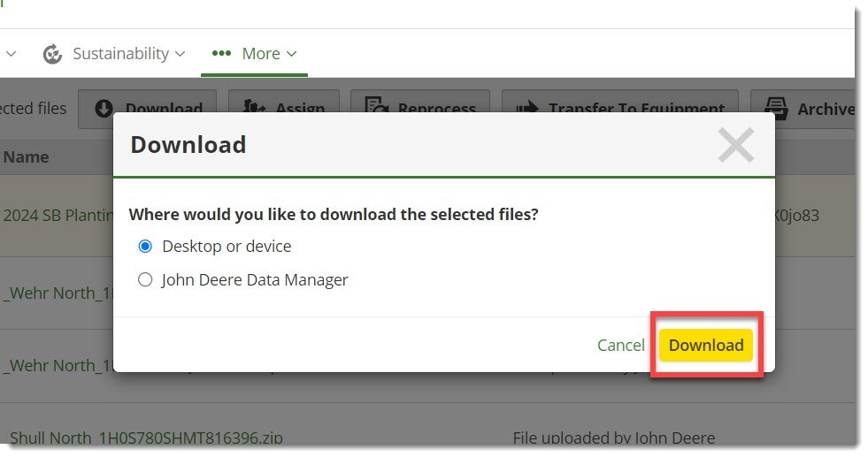Click the Cancel link in the dialog
The width and height of the screenshot is (868, 457).
(x=620, y=346)
